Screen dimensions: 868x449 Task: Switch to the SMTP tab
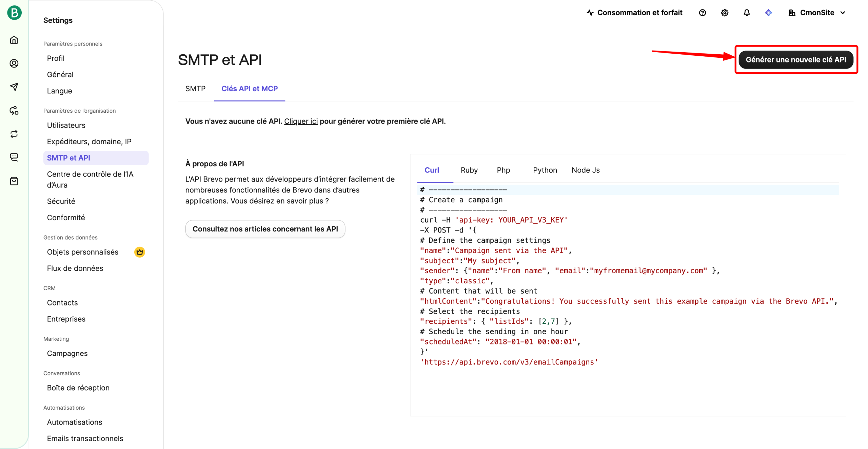pyautogui.click(x=195, y=89)
